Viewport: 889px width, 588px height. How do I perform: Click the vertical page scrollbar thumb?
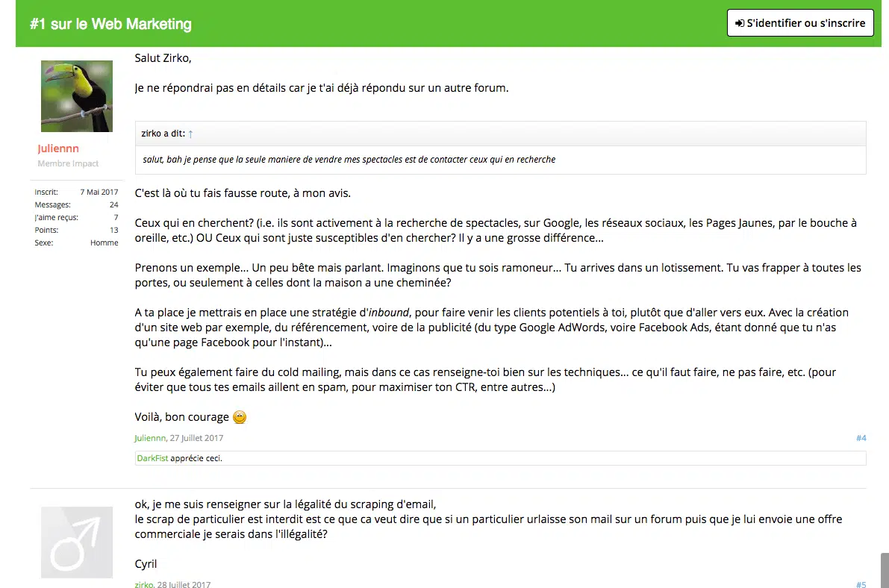(885, 570)
